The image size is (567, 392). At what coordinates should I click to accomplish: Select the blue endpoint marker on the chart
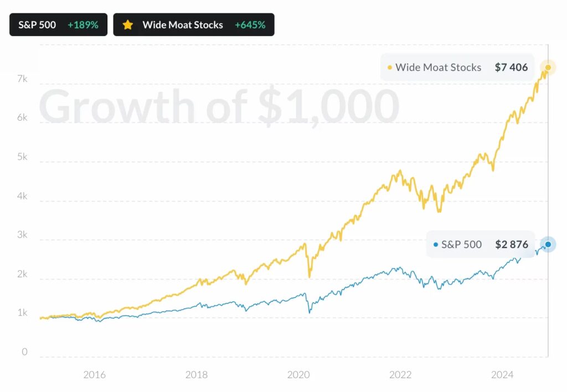coord(548,244)
